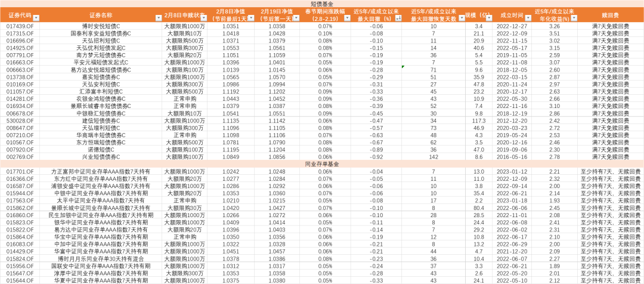Select code cell 017315.OF

(20, 33)
